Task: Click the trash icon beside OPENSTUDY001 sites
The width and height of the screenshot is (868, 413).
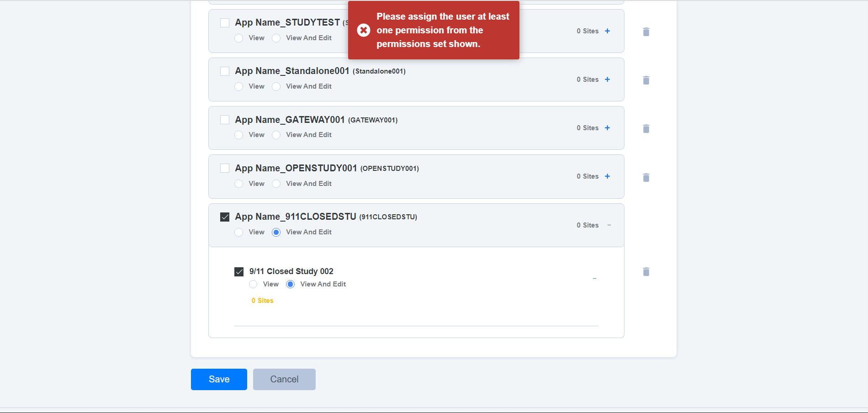Action: point(646,177)
